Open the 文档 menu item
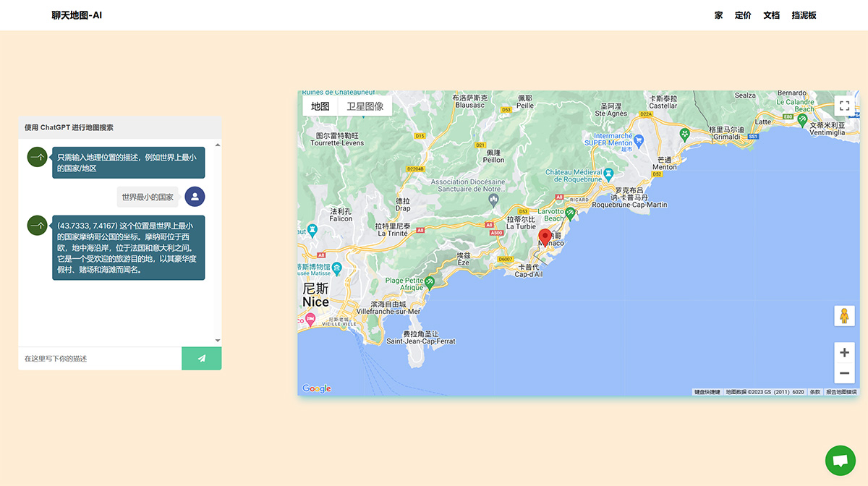868x486 pixels. click(x=770, y=14)
